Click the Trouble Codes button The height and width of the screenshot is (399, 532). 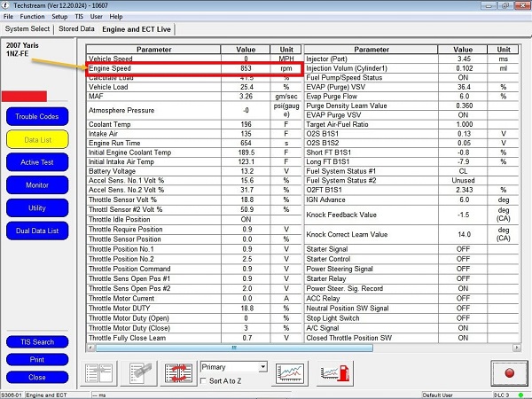(x=37, y=116)
